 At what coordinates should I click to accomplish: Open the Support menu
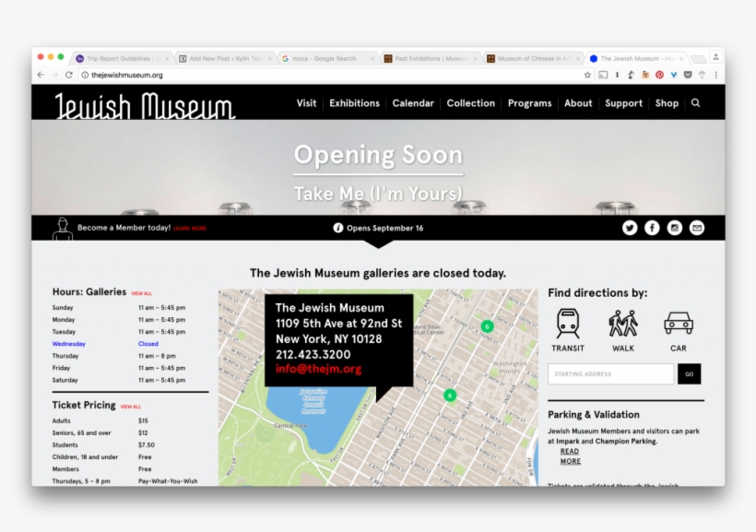[x=623, y=103]
